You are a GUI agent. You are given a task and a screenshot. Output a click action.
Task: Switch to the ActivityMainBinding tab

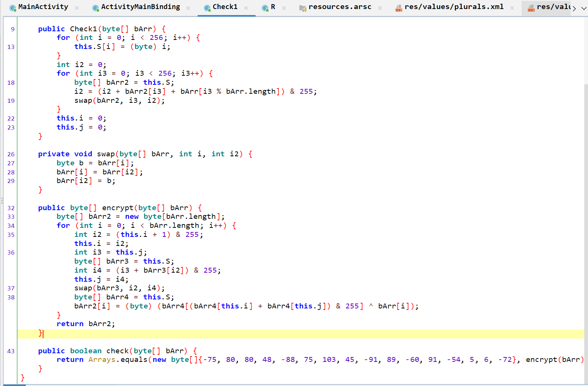tap(140, 7)
